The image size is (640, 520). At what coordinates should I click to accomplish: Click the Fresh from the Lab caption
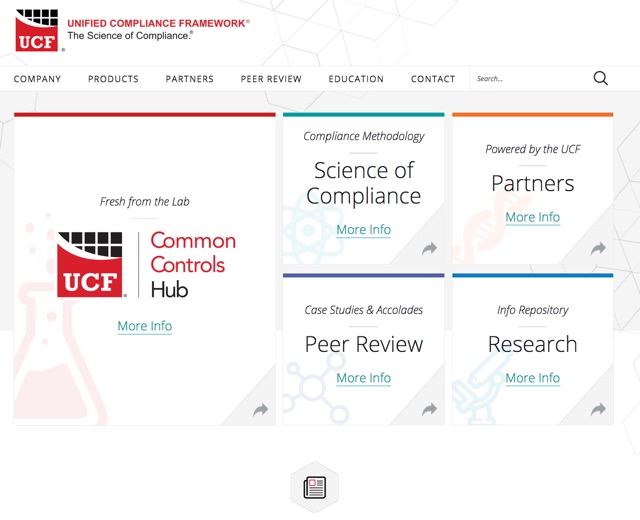pyautogui.click(x=144, y=202)
